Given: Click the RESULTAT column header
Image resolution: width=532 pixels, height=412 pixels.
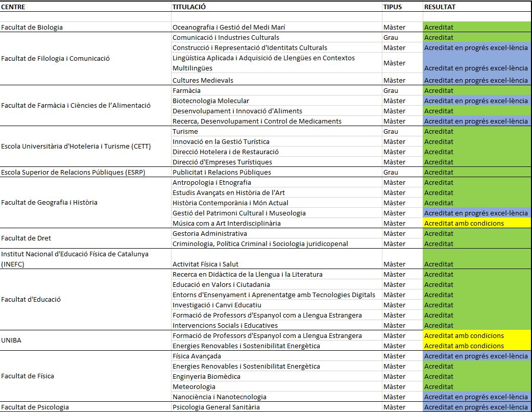Looking at the screenshot, I should coord(440,7).
